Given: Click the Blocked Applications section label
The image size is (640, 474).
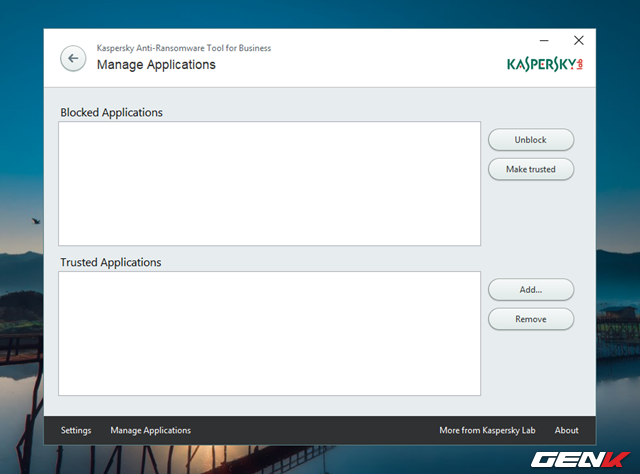Looking at the screenshot, I should [111, 113].
